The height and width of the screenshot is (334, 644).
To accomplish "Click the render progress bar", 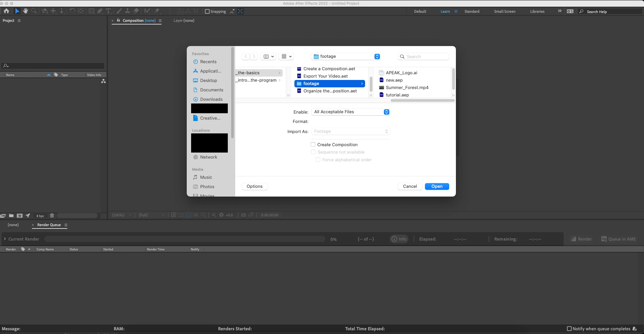I will point(185,239).
